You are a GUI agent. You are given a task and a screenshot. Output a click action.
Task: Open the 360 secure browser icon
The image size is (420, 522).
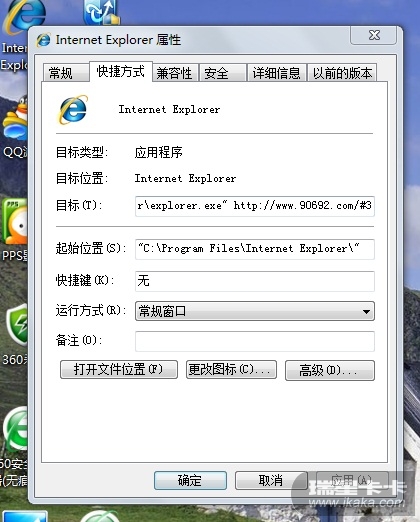click(15, 430)
